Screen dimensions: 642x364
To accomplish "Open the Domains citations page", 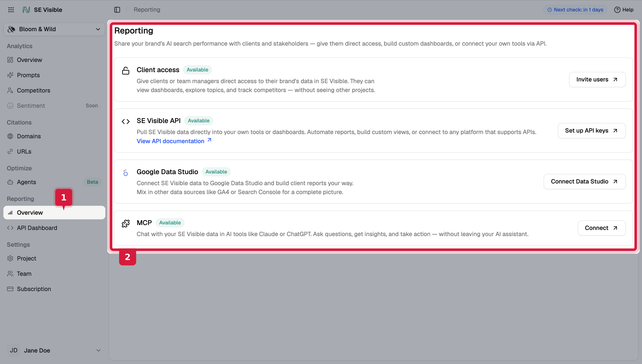I will tap(54, 136).
